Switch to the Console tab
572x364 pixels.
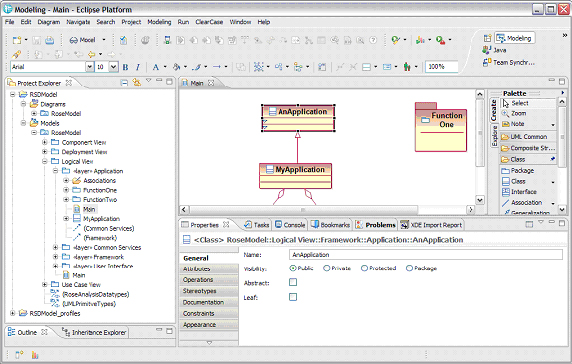click(290, 225)
